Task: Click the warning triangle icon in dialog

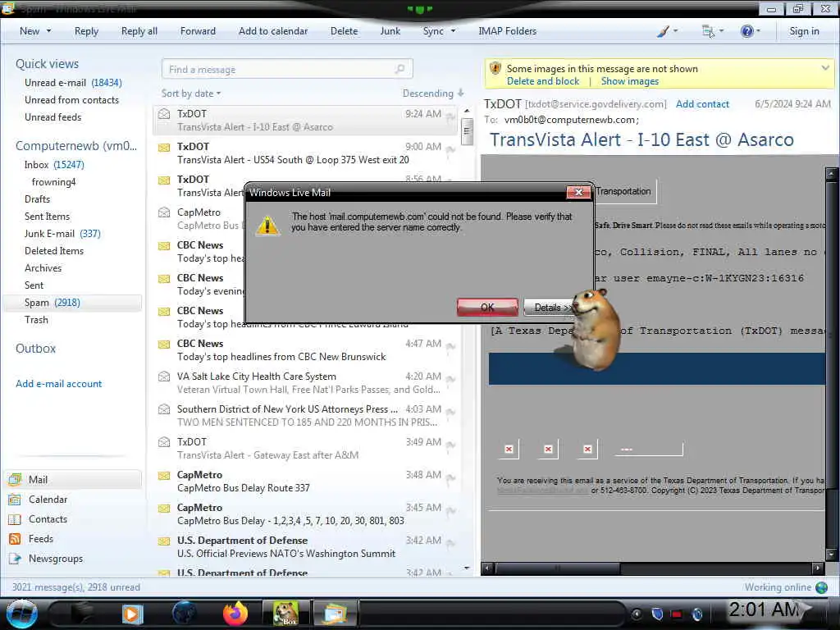Action: coord(267,225)
